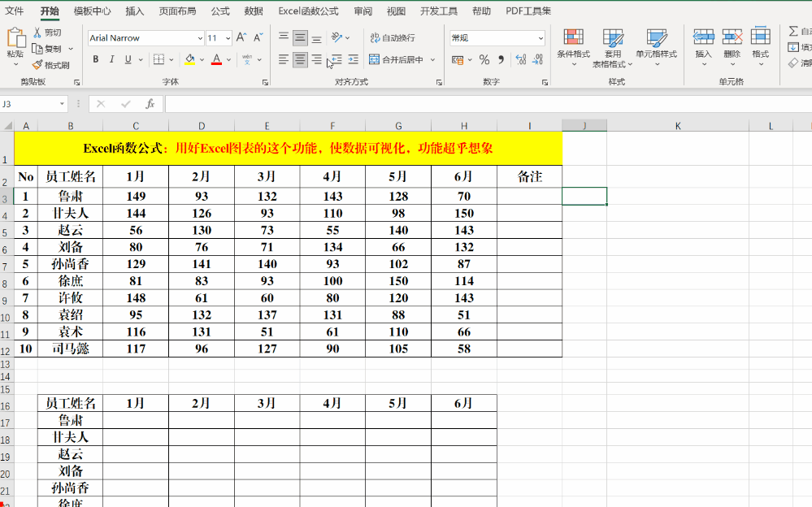
Task: Click into the formula bar
Action: 488,104
